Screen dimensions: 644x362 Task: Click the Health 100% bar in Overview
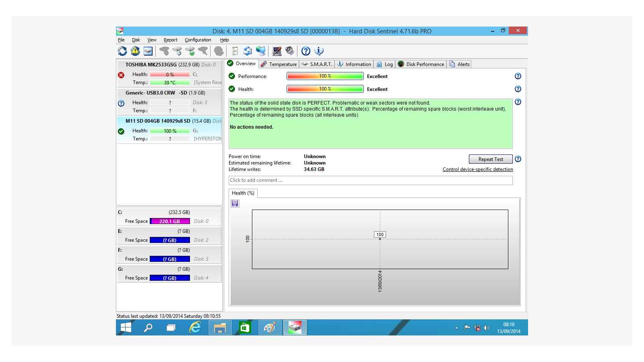click(x=325, y=89)
